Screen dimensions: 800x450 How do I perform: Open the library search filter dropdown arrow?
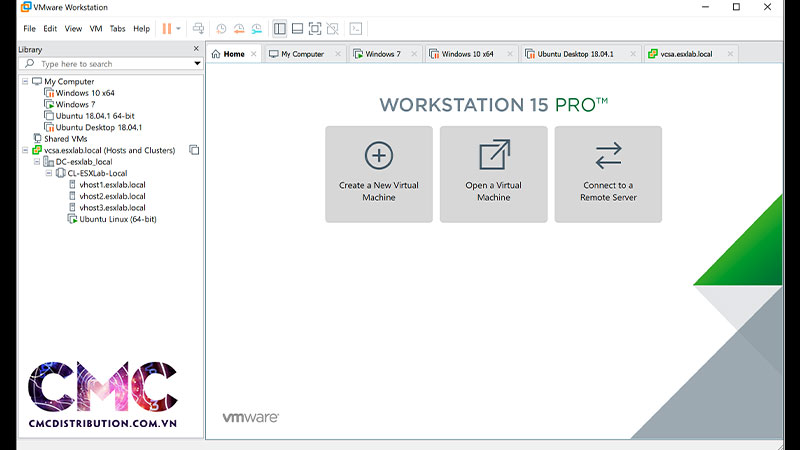(197, 64)
